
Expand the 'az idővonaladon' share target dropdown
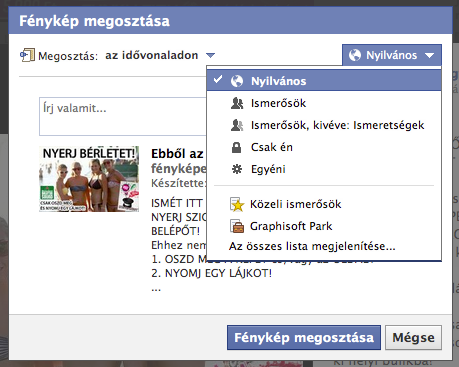[160, 55]
